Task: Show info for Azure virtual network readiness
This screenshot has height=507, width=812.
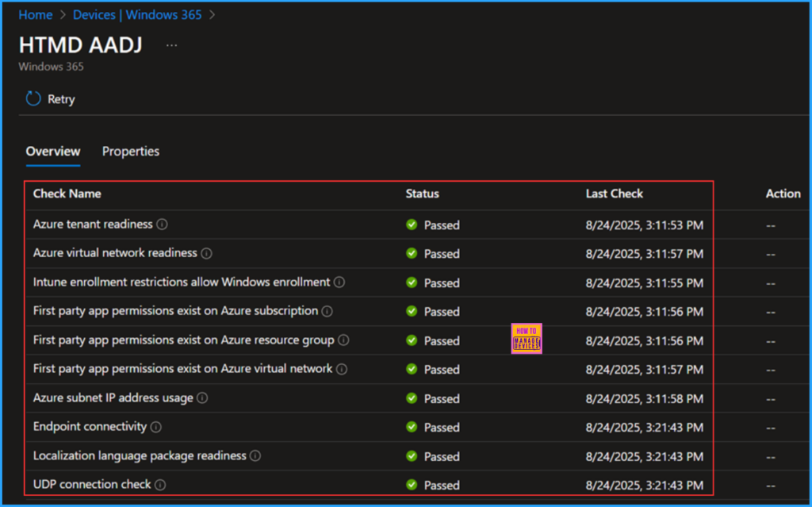Action: [207, 254]
